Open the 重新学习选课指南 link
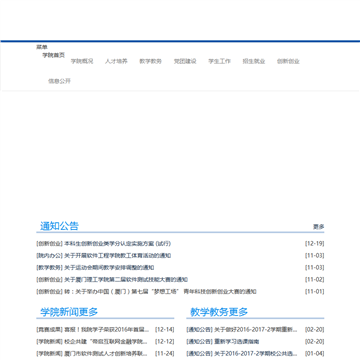360x360 pixels. (237, 342)
